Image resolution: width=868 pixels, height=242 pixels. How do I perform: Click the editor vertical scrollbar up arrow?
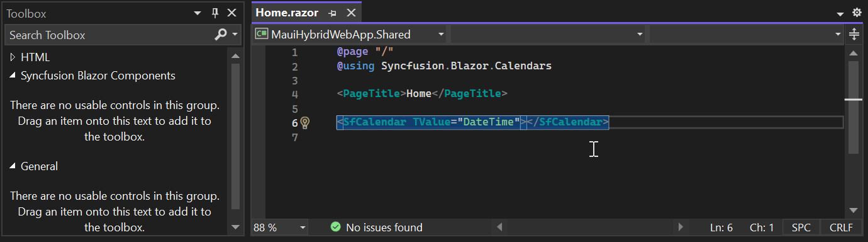[x=854, y=53]
